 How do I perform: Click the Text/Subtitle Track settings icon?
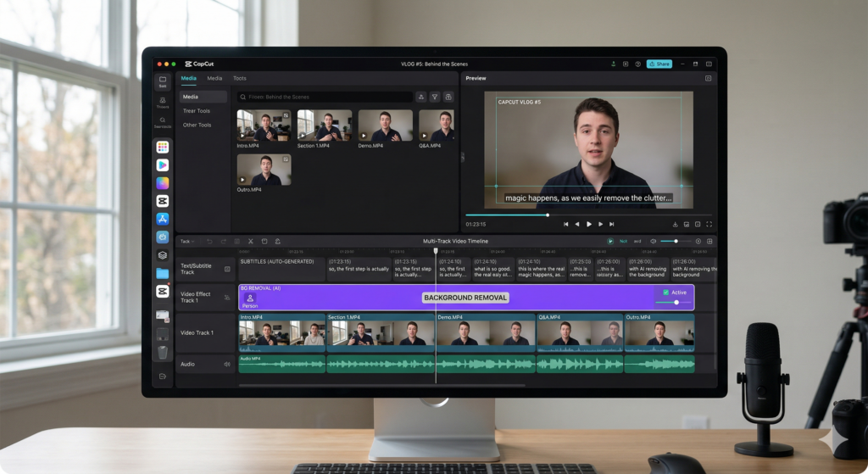click(x=227, y=269)
